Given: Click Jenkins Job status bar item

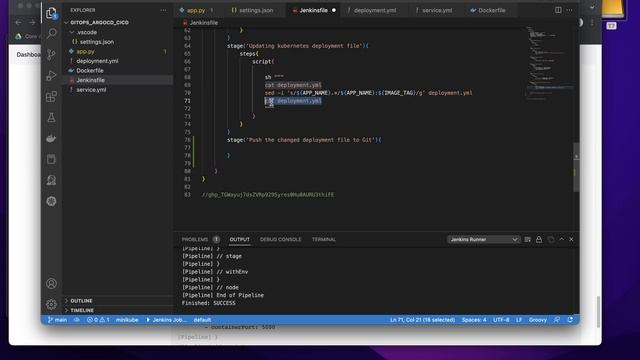Looking at the screenshot, I should (x=166, y=320).
